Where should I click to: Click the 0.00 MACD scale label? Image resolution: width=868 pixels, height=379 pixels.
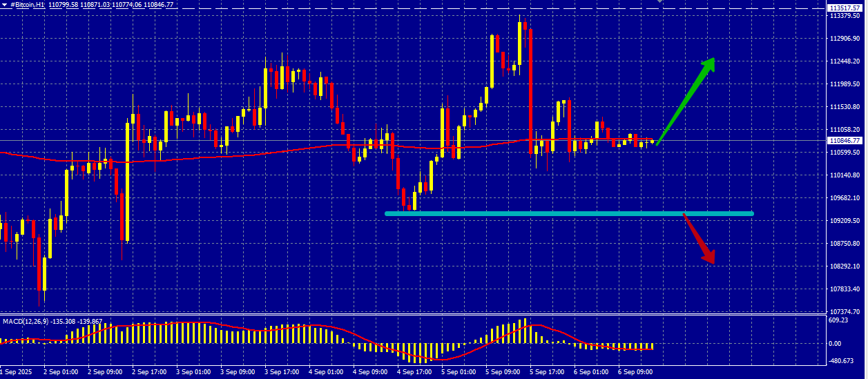pos(836,344)
